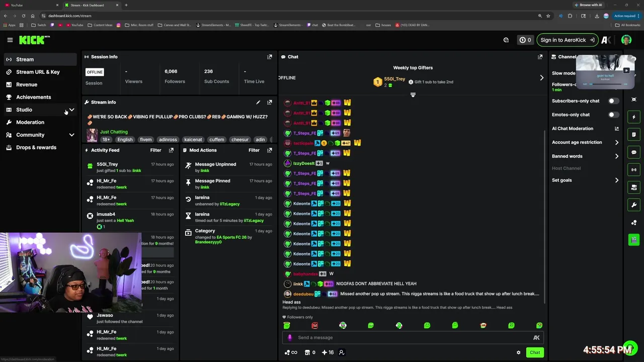This screenshot has height=362, width=644.
Task: Click the lightning bolt icon in right sidebar
Action: pyautogui.click(x=634, y=117)
